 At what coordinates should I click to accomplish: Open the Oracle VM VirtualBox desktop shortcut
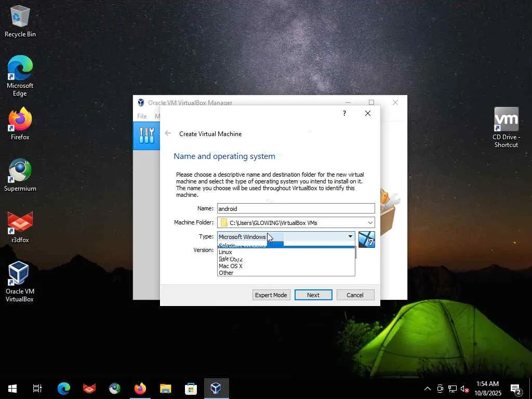click(x=20, y=282)
